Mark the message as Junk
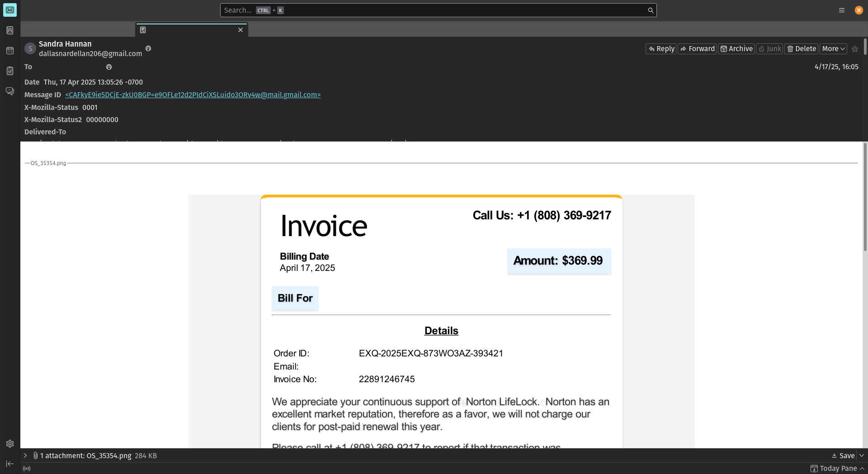The image size is (868, 474). 769,49
